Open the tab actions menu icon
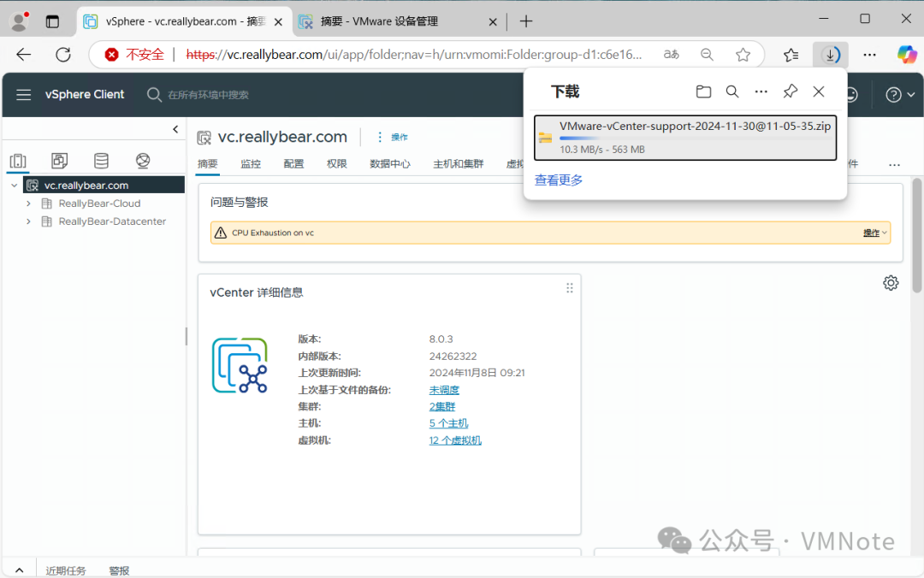The width and height of the screenshot is (924, 578). 52,21
